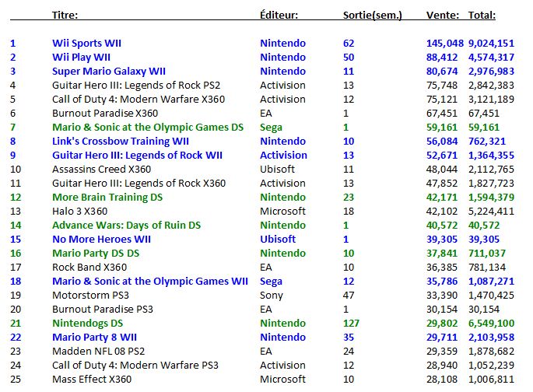Click release weeks value 127
Image resolution: width=533 pixels, height=392 pixels.
coord(351,324)
